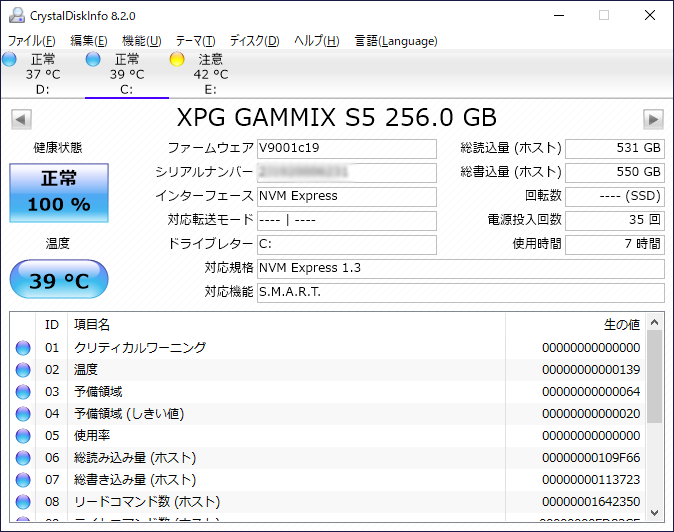Click the firmware field V9001c19

347,149
